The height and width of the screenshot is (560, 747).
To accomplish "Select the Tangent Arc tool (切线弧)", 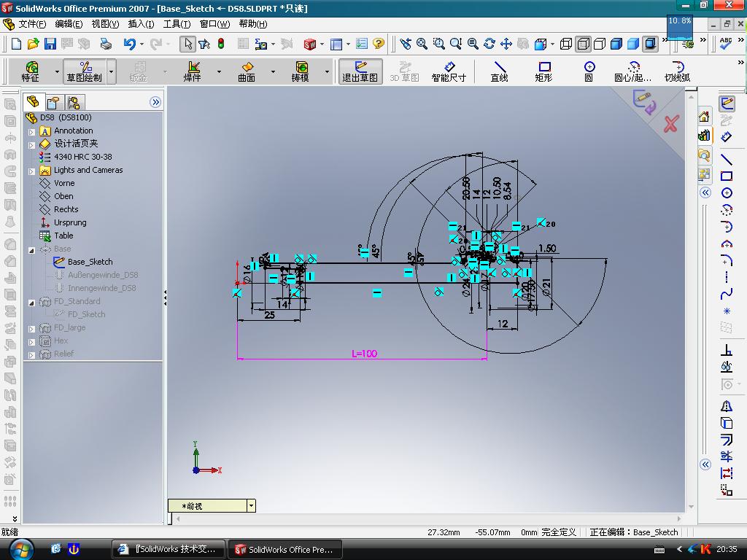I will click(677, 71).
